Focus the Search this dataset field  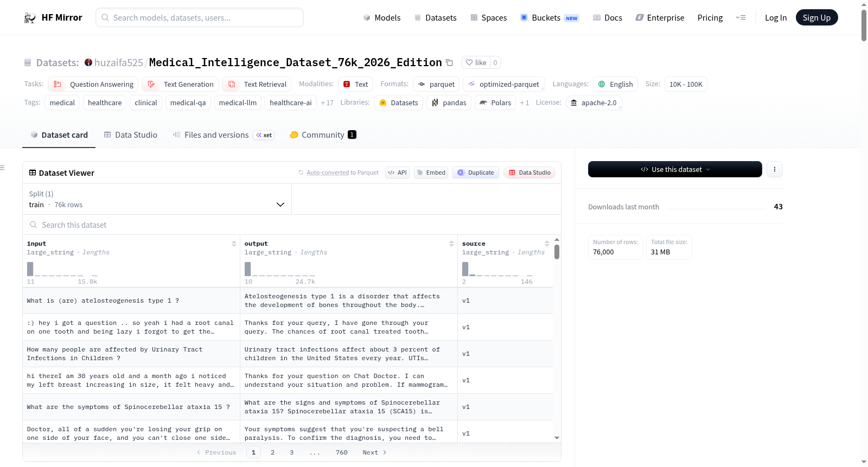(x=292, y=225)
